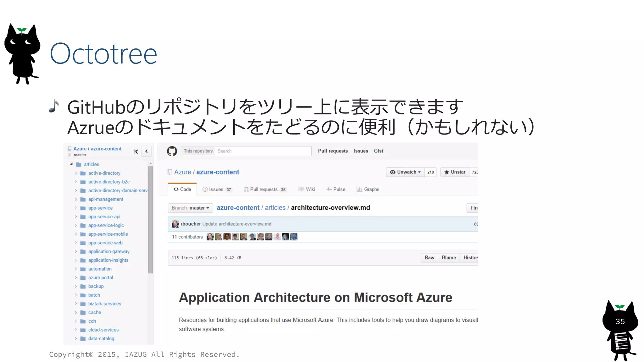Expand the application-gateway folder
The image size is (644, 362).
click(76, 252)
